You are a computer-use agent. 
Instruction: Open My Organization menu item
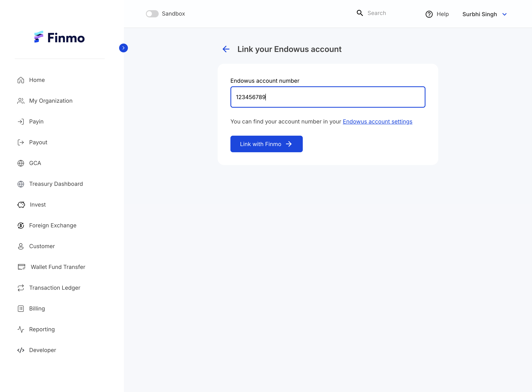tap(51, 101)
